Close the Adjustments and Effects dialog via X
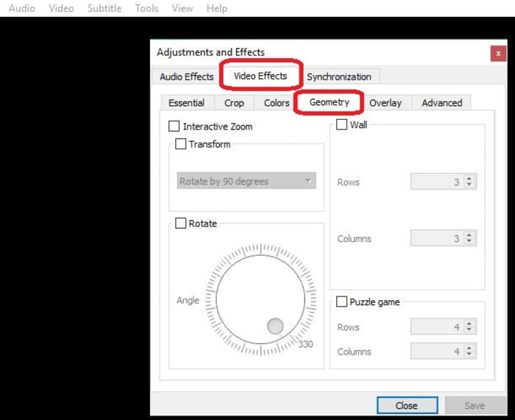This screenshot has height=420, width=515. (x=498, y=53)
